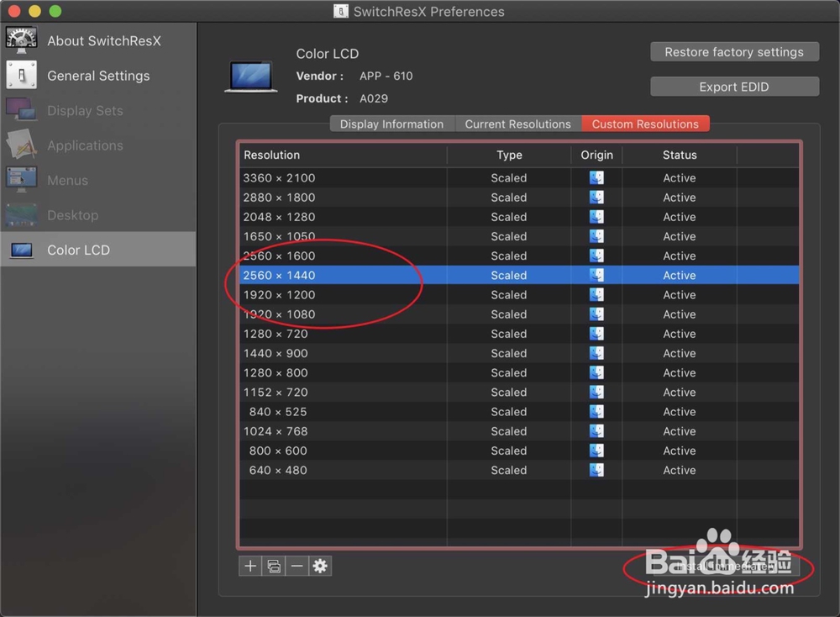Click Finder origin icon for 1024 × 768

pos(596,431)
